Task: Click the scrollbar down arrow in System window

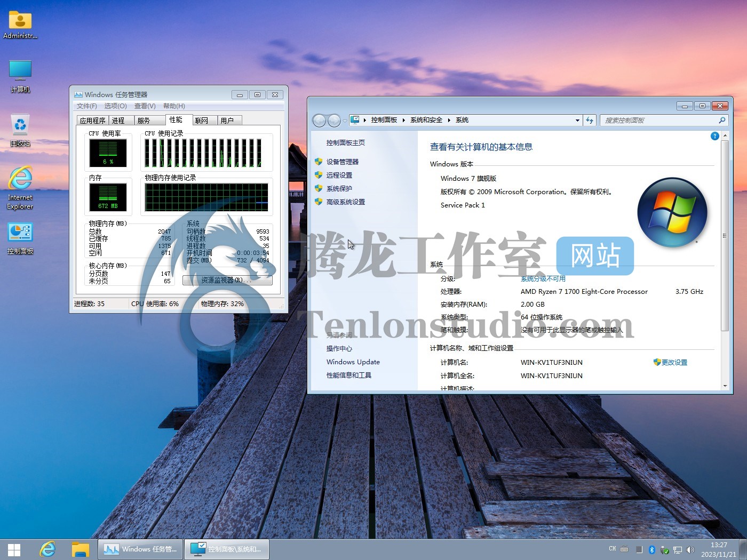Action: [x=725, y=386]
